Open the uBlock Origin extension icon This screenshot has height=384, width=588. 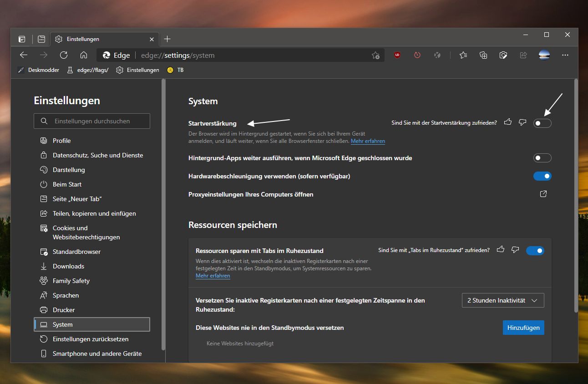tap(397, 55)
